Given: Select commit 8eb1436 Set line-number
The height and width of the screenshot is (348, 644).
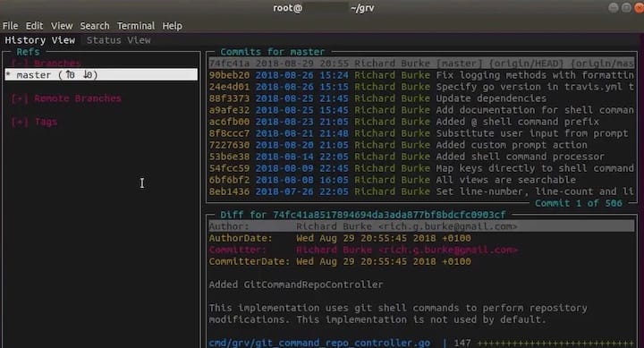Looking at the screenshot, I should 421,191.
